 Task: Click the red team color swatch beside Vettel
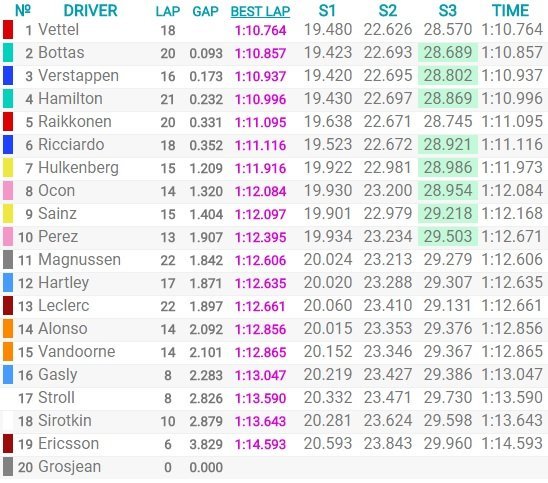(x=8, y=30)
